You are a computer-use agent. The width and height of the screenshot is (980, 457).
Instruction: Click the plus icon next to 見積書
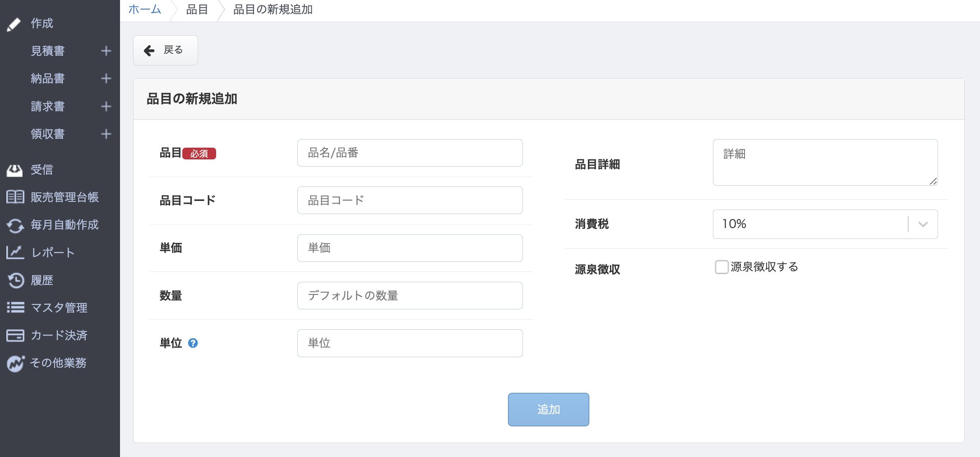point(106,51)
